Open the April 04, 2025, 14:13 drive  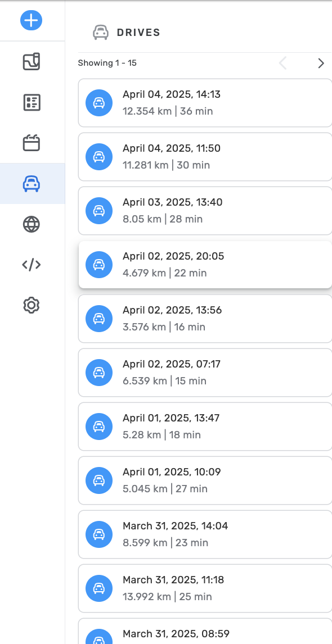[205, 103]
